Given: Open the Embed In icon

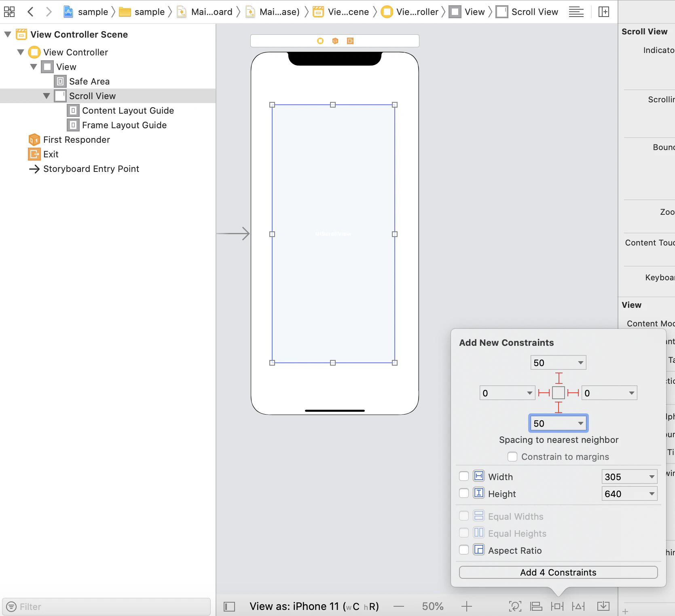Looking at the screenshot, I should [x=603, y=606].
